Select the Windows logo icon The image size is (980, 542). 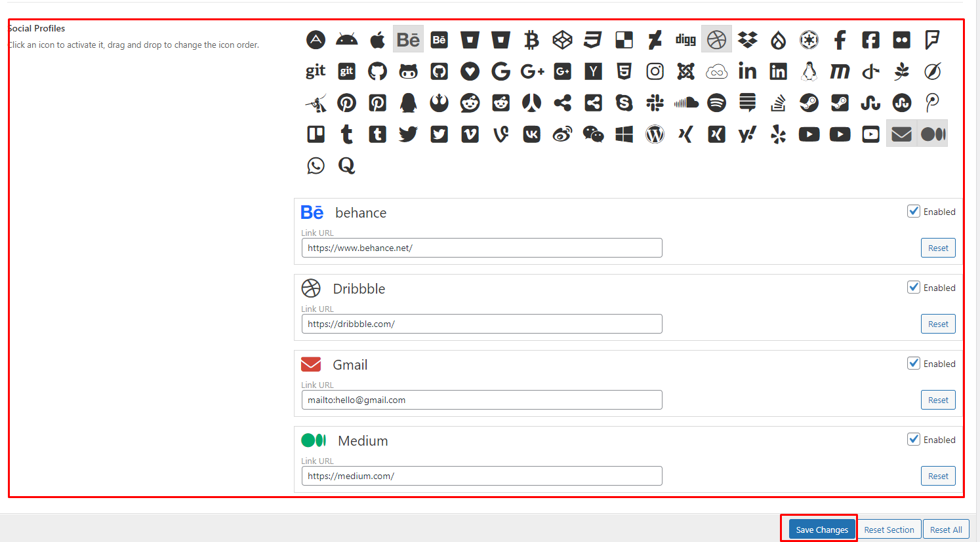pyautogui.click(x=624, y=134)
